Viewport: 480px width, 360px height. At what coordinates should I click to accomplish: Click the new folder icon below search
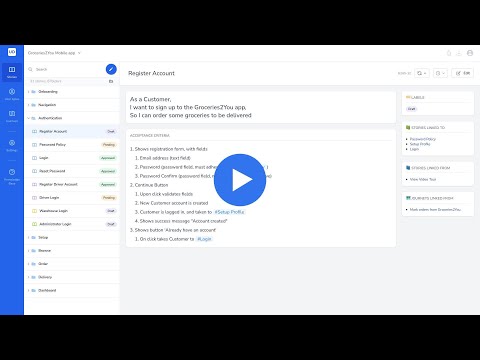[111, 81]
